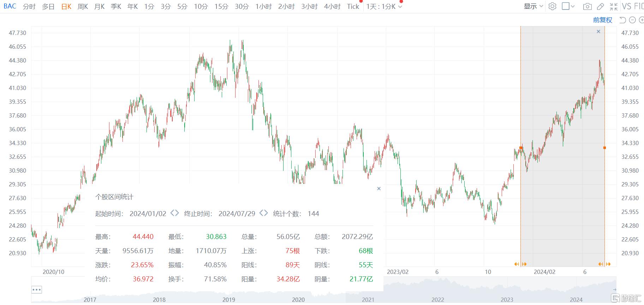The image size is (644, 305).
Task: Click right arrow at selection end boundary
Action: [608, 264]
